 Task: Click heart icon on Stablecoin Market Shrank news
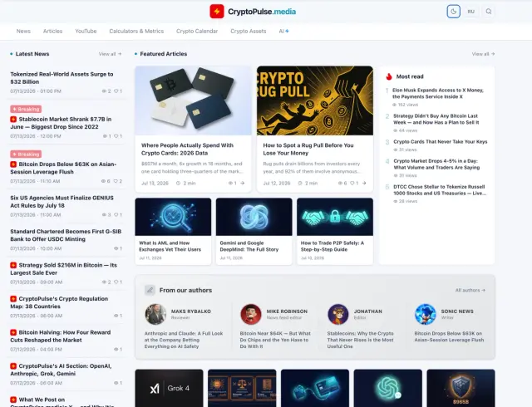tap(116, 136)
